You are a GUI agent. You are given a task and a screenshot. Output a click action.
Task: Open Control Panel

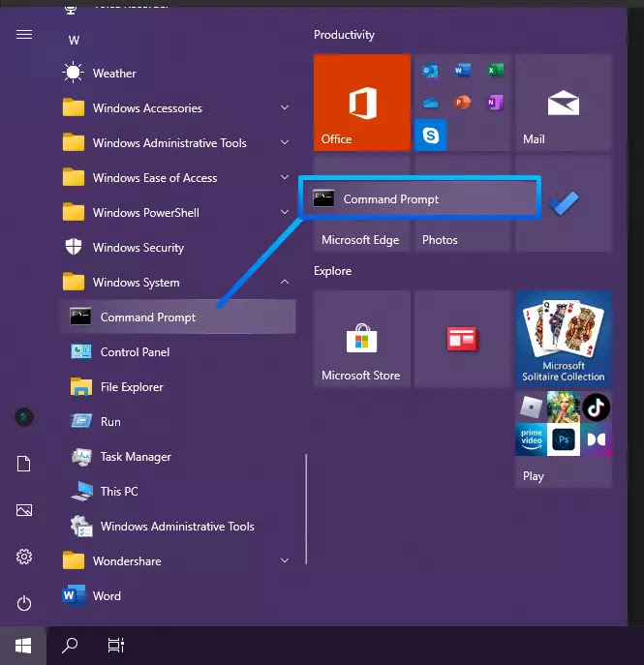point(177,351)
